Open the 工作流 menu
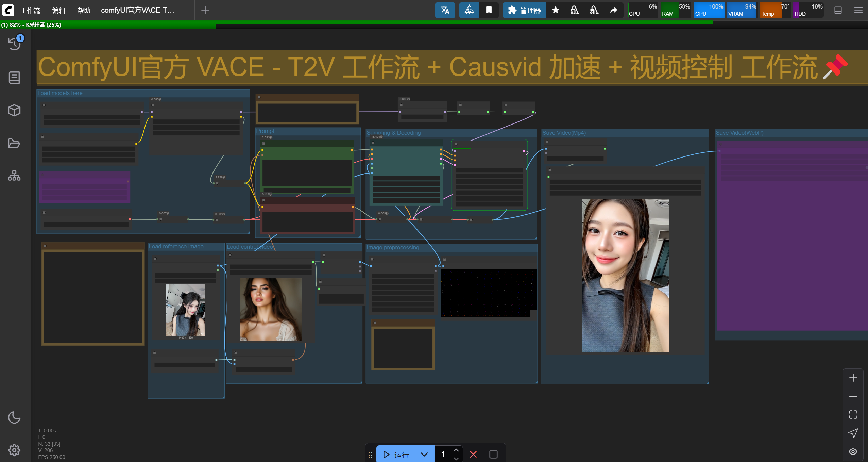This screenshot has width=868, height=462. [30, 10]
